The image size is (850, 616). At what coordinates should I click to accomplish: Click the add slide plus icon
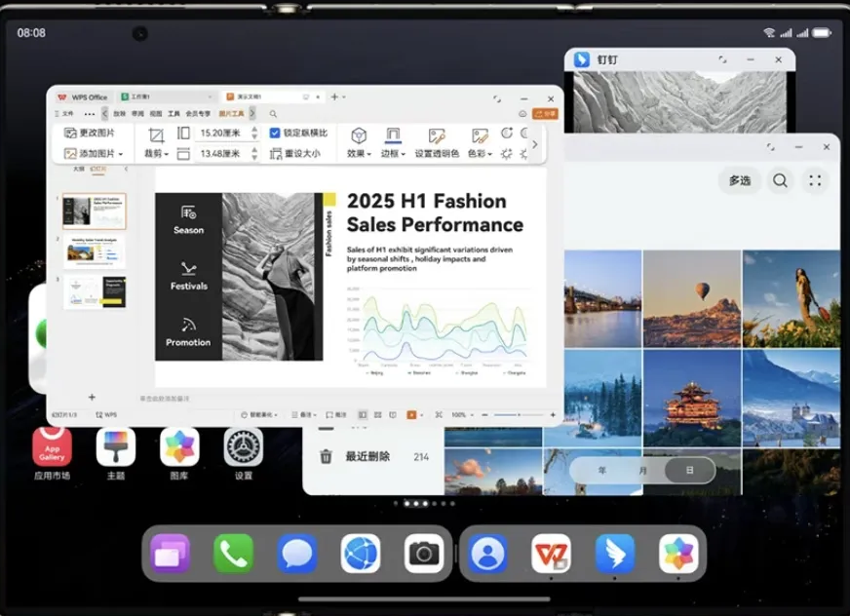(93, 398)
